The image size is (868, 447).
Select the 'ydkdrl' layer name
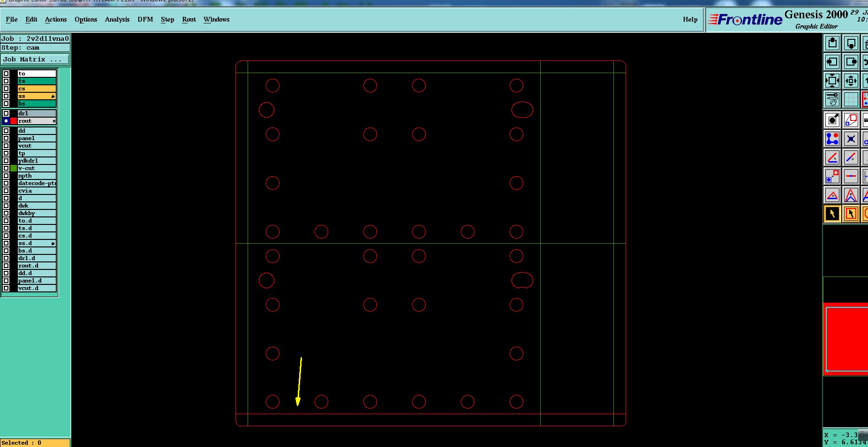click(37, 161)
